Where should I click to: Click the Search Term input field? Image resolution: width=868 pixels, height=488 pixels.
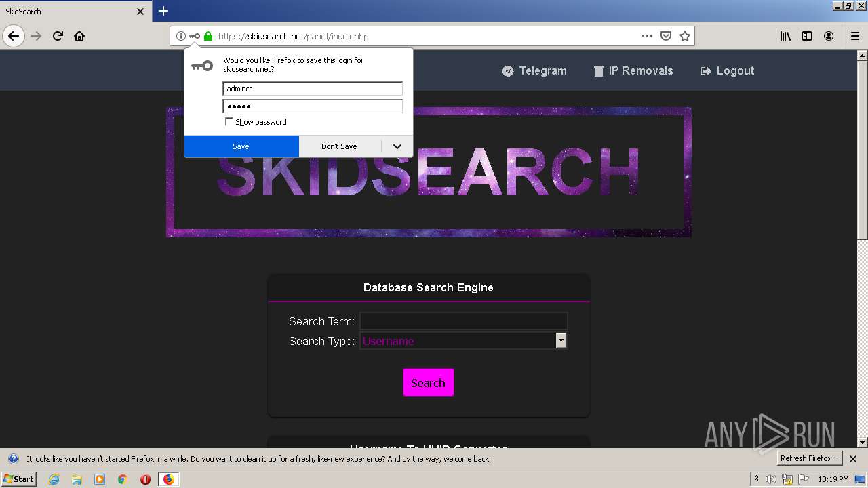click(464, 321)
